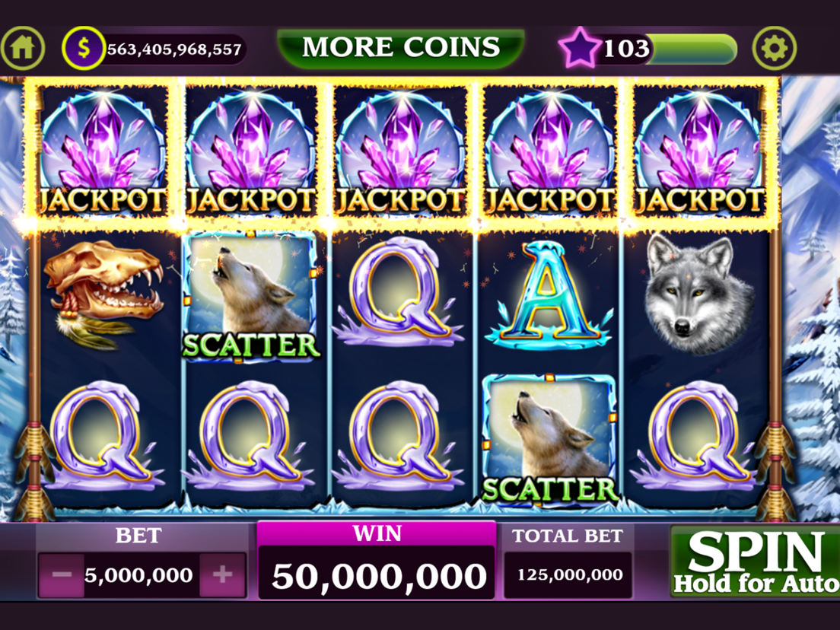This screenshot has width=840, height=630.
Task: Tap the purple dollar coin icon
Action: [x=84, y=48]
